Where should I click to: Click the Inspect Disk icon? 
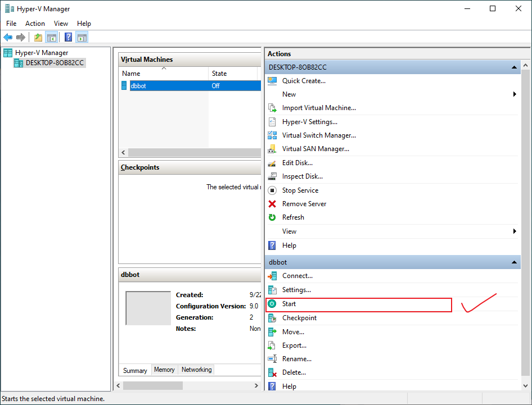[272, 176]
